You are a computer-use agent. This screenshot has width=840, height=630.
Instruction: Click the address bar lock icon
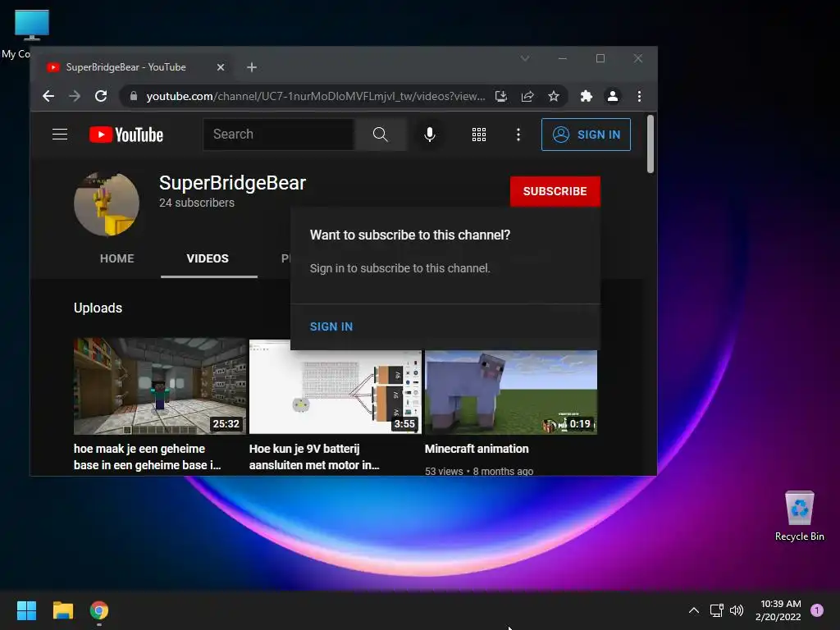[x=134, y=97]
